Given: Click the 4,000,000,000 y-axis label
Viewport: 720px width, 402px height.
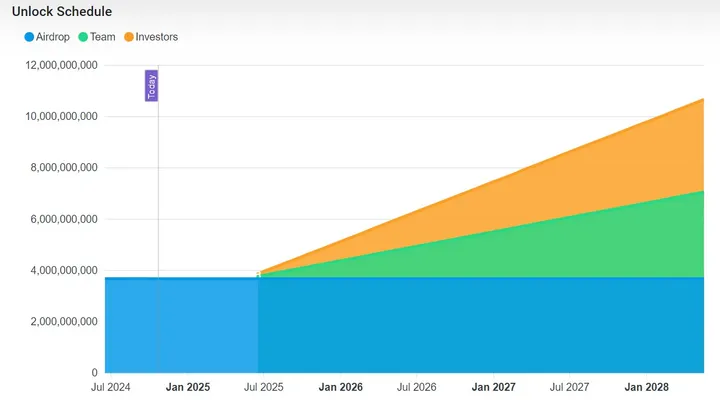Looking at the screenshot, I should [60, 270].
